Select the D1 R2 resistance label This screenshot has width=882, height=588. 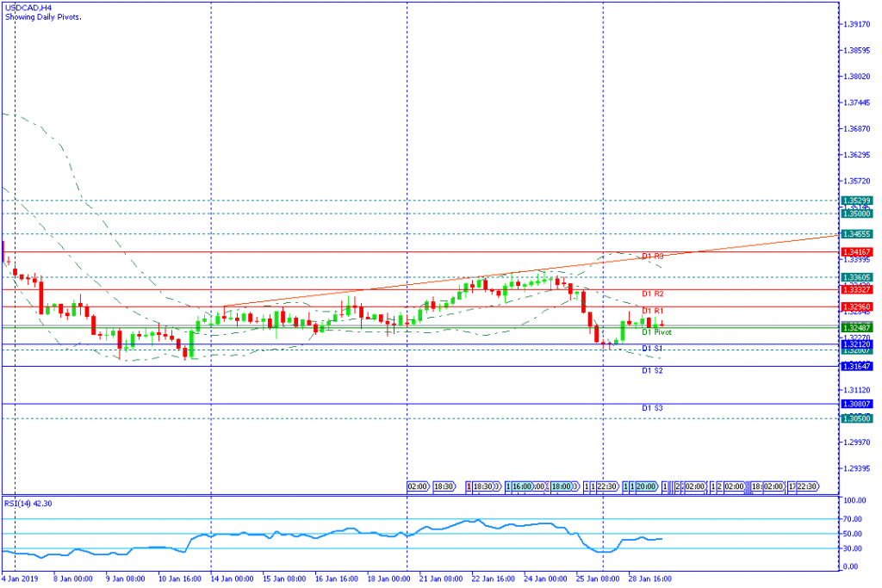click(x=652, y=294)
